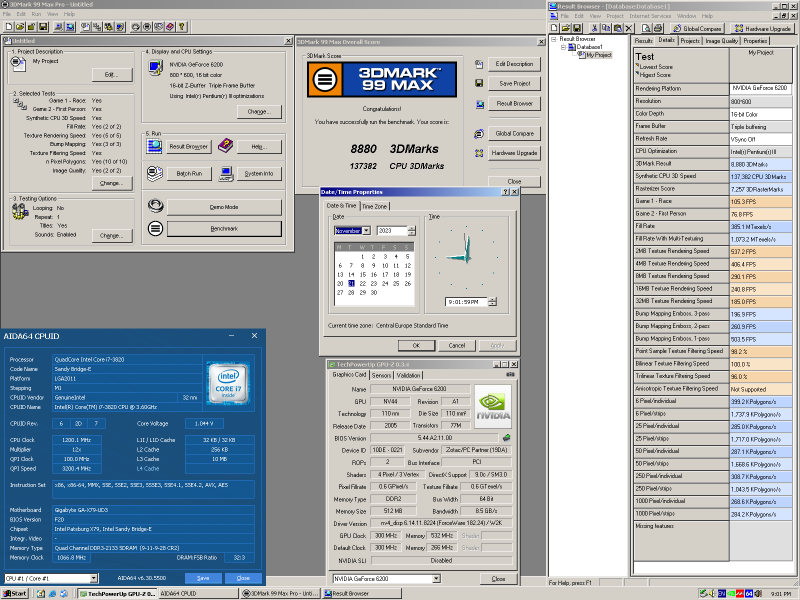Click Edit... button under Project Description
Image resolution: width=800 pixels, height=600 pixels.
112,74
